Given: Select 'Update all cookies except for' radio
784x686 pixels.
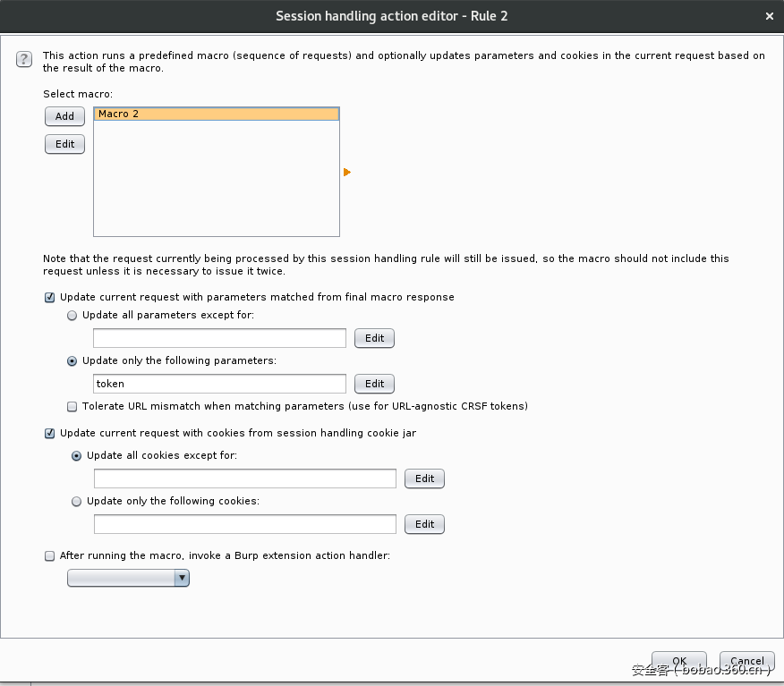Looking at the screenshot, I should (x=77, y=455).
